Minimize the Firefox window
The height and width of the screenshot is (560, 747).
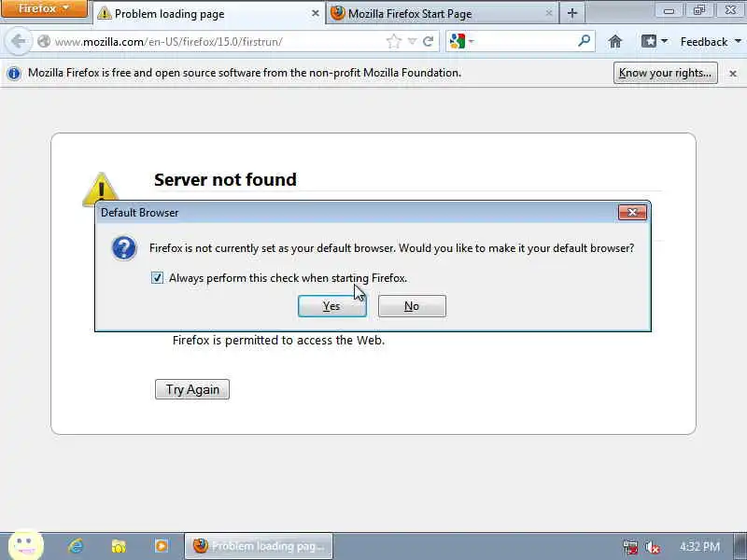(x=669, y=10)
